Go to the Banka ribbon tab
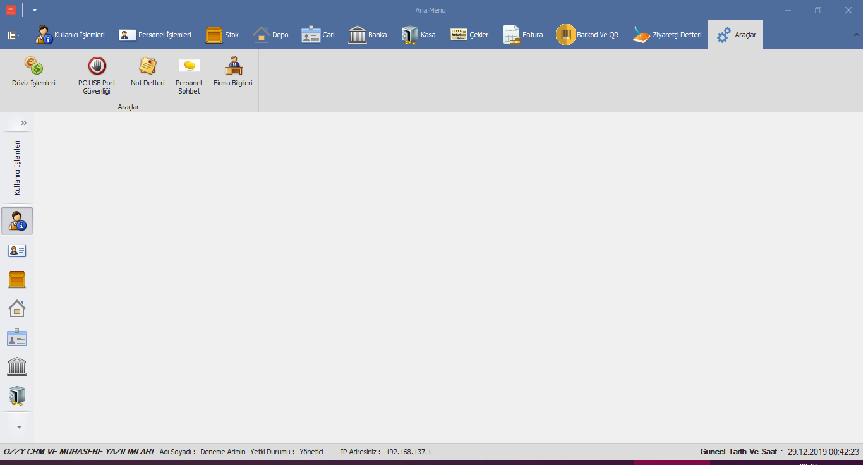The height and width of the screenshot is (465, 868). coord(368,35)
